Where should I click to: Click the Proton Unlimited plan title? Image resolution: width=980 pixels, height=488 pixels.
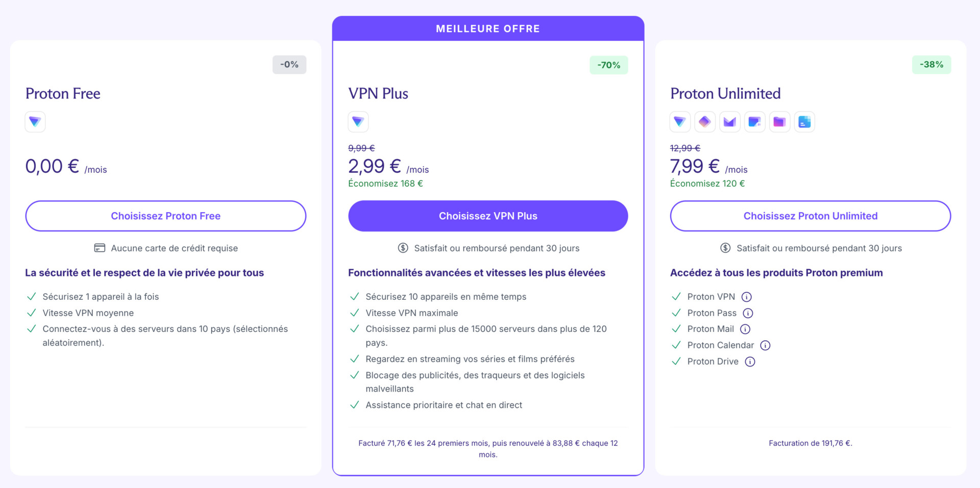725,93
